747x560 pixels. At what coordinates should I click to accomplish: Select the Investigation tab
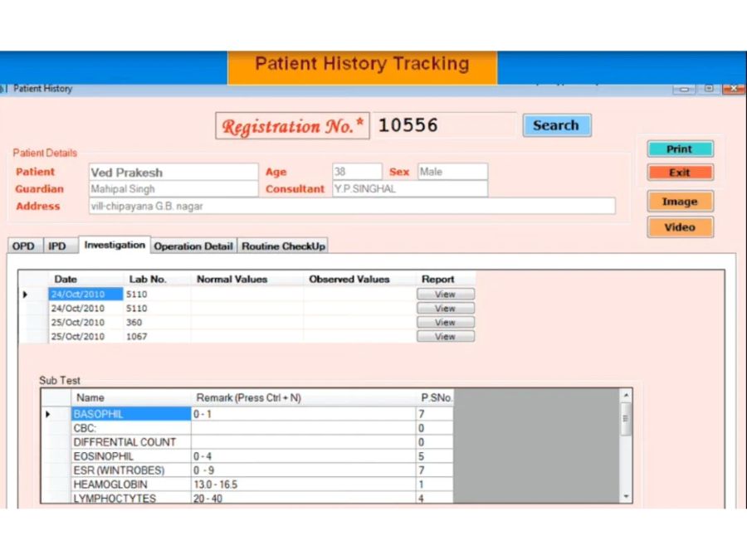pos(115,245)
